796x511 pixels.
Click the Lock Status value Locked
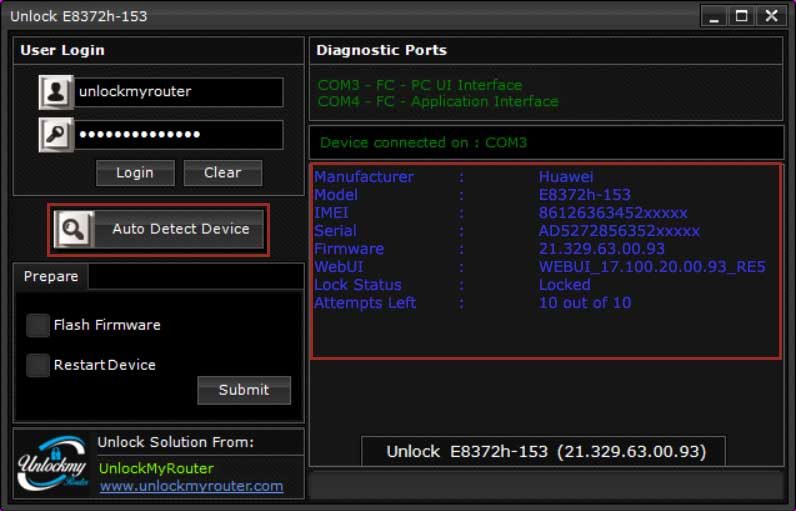[565, 285]
